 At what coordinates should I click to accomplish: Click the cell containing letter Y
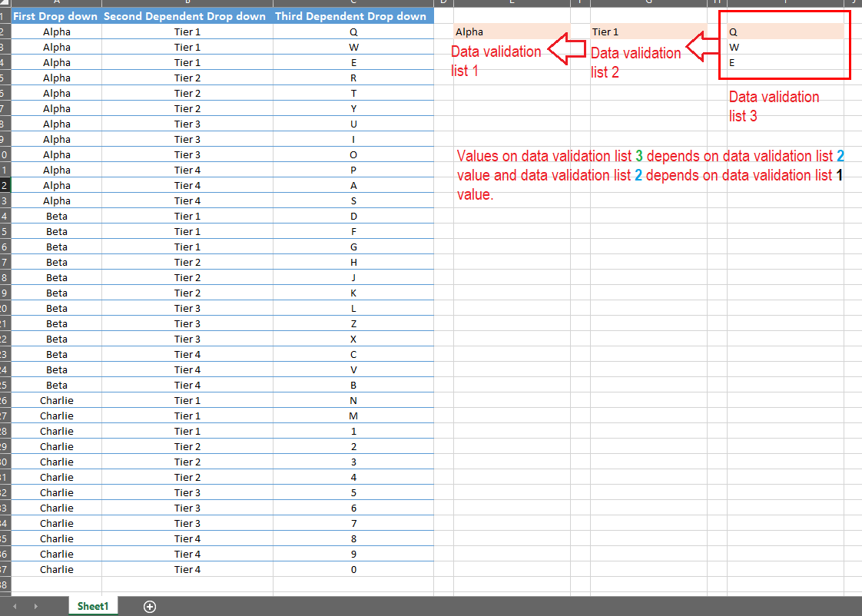click(x=353, y=109)
